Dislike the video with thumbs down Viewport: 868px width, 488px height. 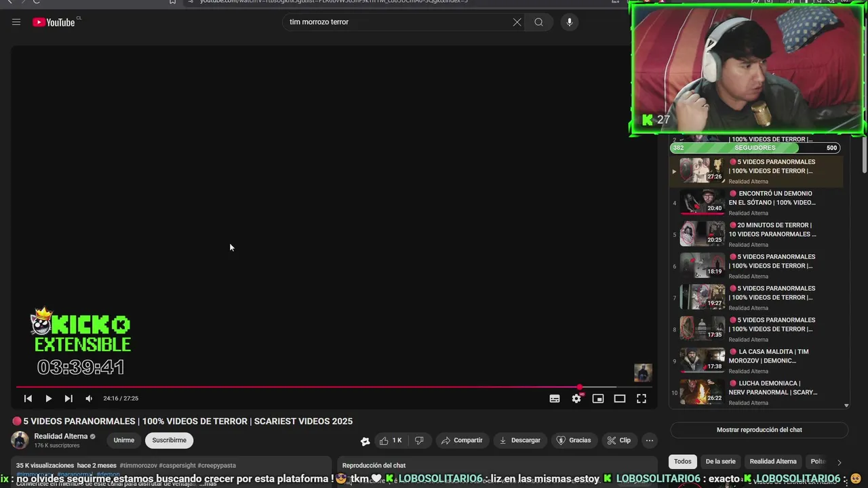coord(419,440)
